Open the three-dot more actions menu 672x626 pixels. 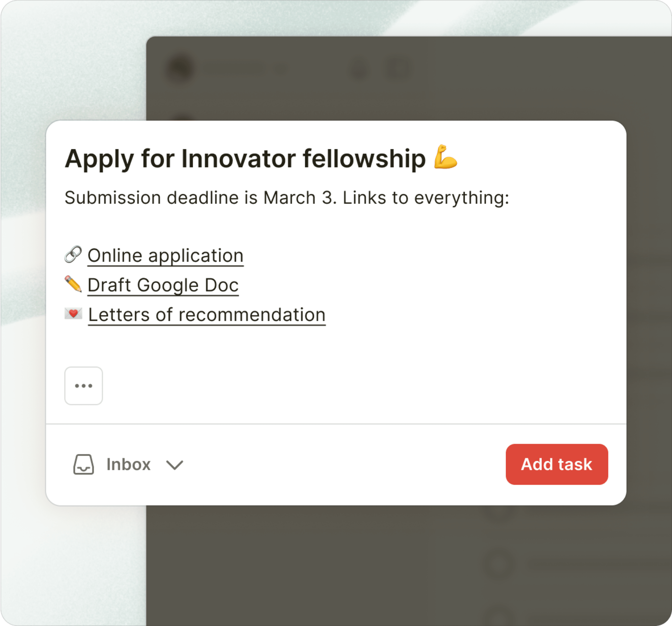click(83, 386)
